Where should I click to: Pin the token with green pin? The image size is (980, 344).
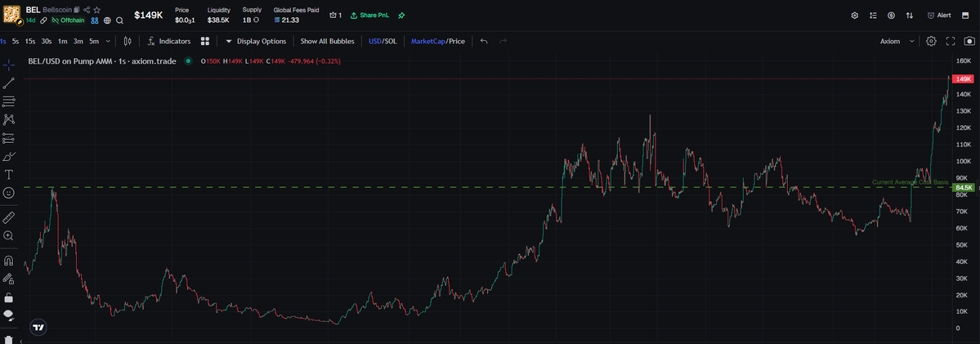pos(401,15)
